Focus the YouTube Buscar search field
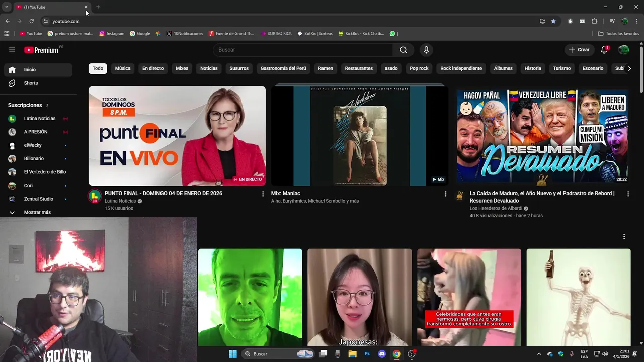Viewport: 644px width, 362px height. [303, 50]
